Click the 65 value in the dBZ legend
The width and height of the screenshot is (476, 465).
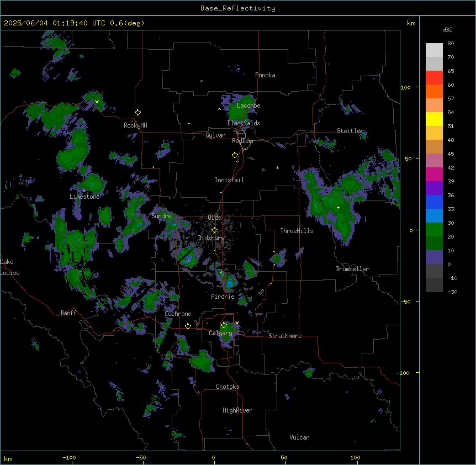pos(451,71)
